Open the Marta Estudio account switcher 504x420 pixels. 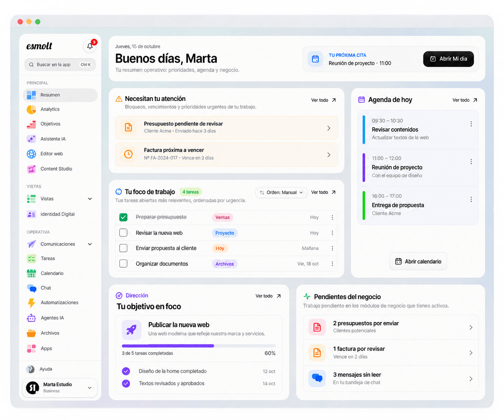[x=60, y=388]
